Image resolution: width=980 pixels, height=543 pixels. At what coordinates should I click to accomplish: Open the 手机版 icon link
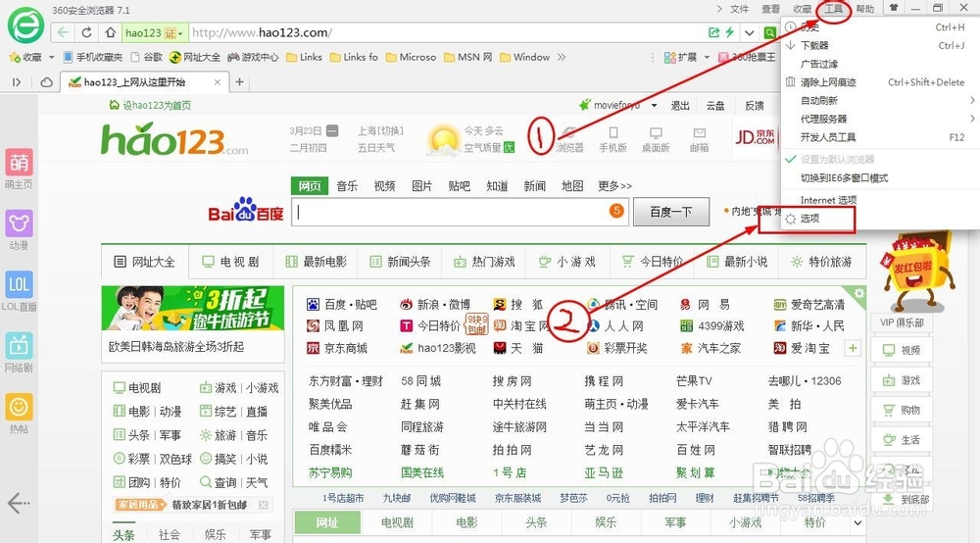[613, 132]
